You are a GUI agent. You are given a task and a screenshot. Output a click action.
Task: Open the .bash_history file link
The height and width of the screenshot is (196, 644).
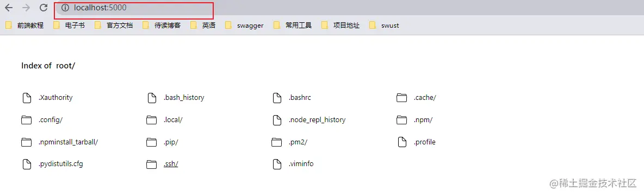pos(184,98)
